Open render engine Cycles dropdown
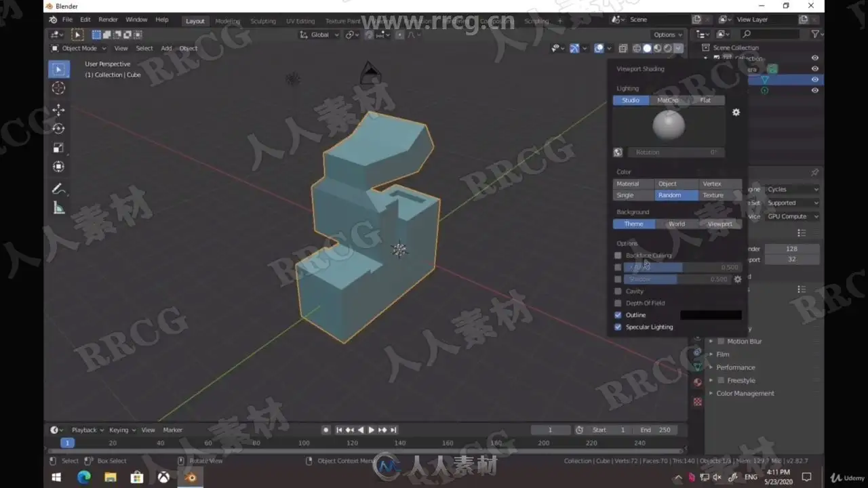Viewport: 868px width, 488px height. pos(792,190)
